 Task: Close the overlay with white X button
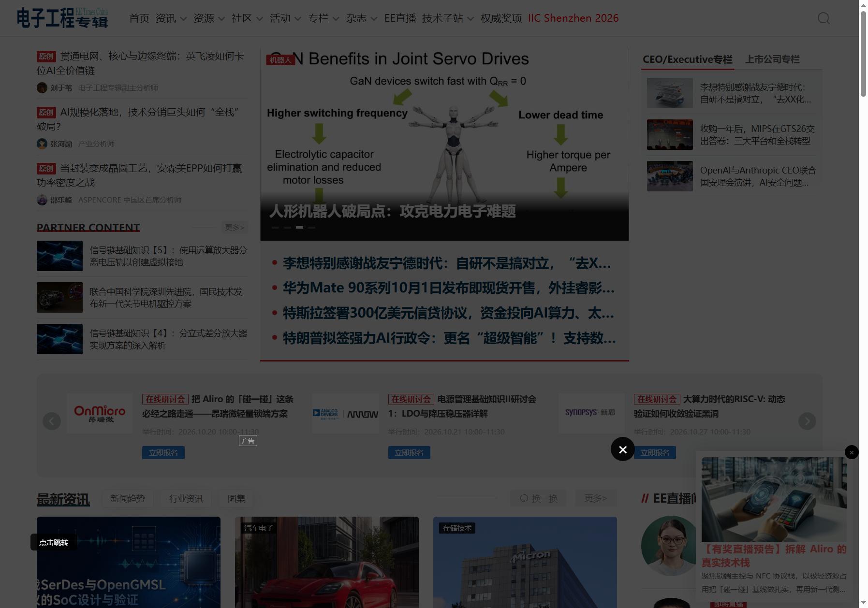coord(623,449)
